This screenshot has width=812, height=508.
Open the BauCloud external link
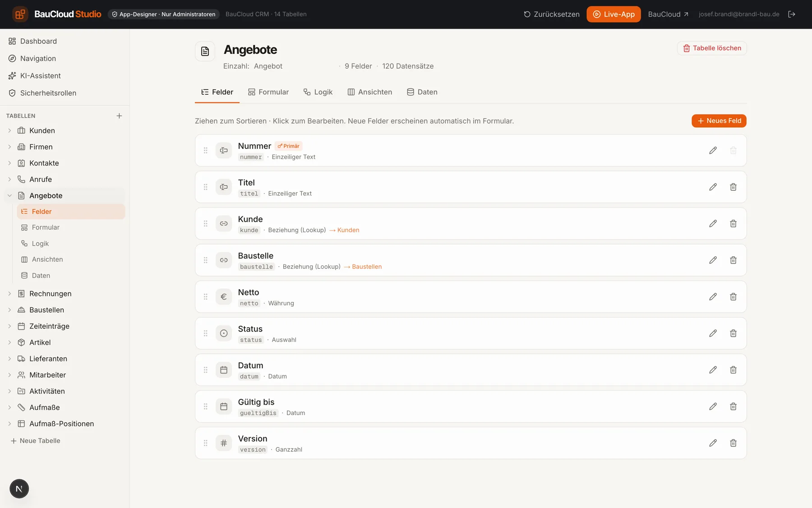click(x=668, y=14)
